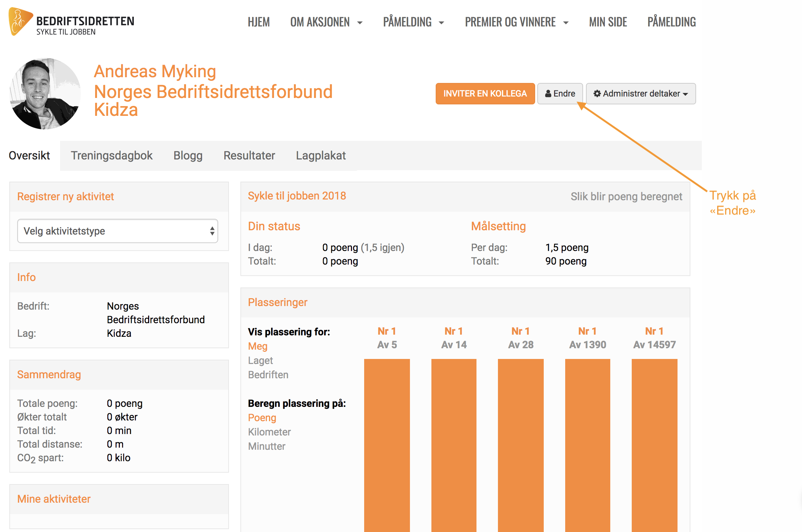The width and height of the screenshot is (802, 532).
Task: Click the person icon on Endre button
Action: pos(548,94)
